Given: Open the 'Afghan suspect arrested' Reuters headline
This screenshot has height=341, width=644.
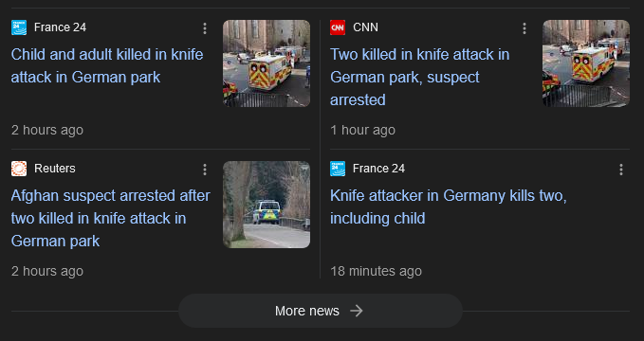Looking at the screenshot, I should (x=110, y=218).
